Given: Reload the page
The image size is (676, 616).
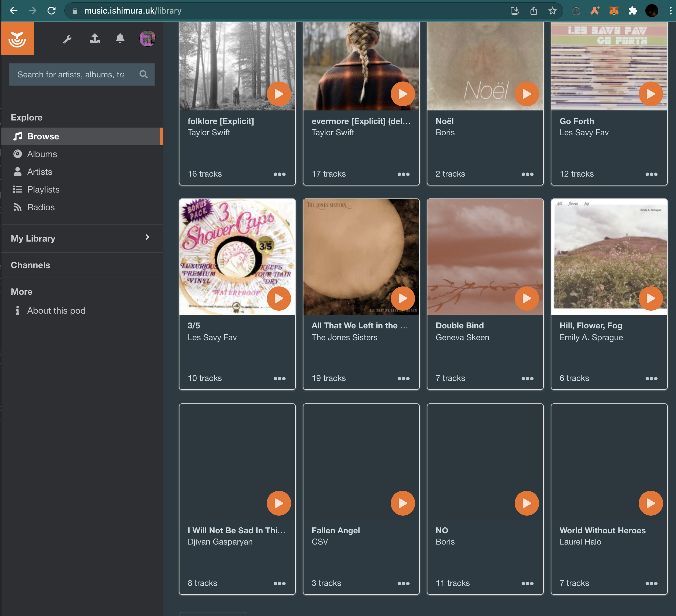Looking at the screenshot, I should pyautogui.click(x=51, y=11).
